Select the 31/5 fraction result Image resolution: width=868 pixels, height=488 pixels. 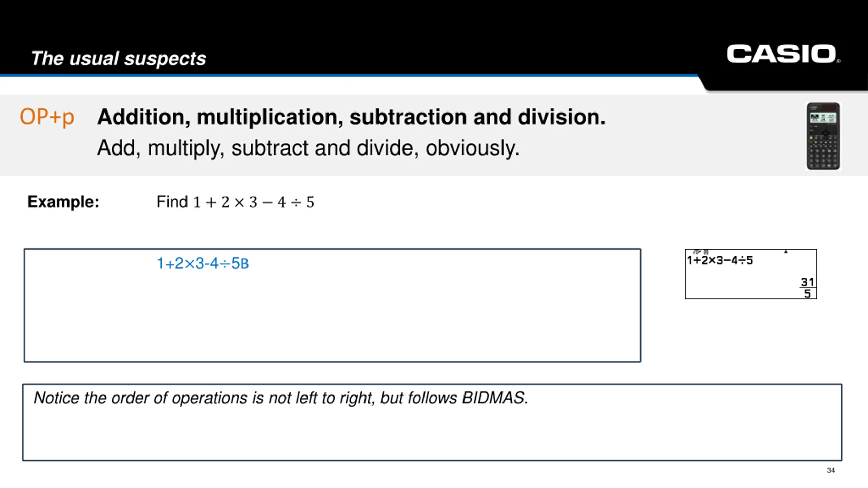pos(807,288)
